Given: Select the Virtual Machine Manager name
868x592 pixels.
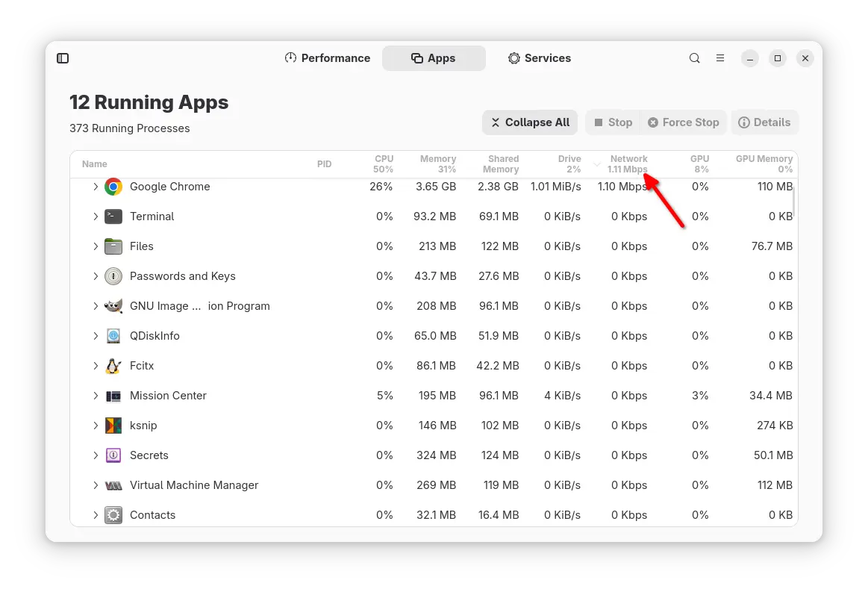Looking at the screenshot, I should 194,485.
